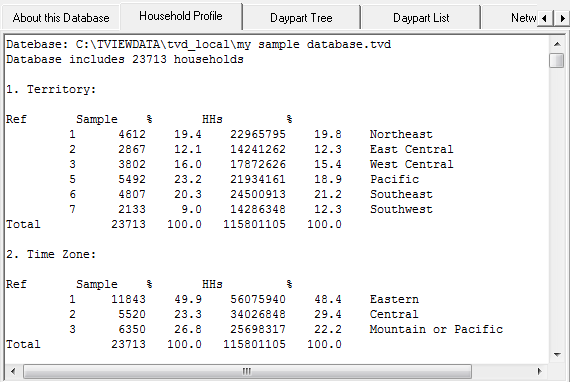Click the tab strip right scroll arrow
This screenshot has width=570, height=382.
pyautogui.click(x=562, y=18)
